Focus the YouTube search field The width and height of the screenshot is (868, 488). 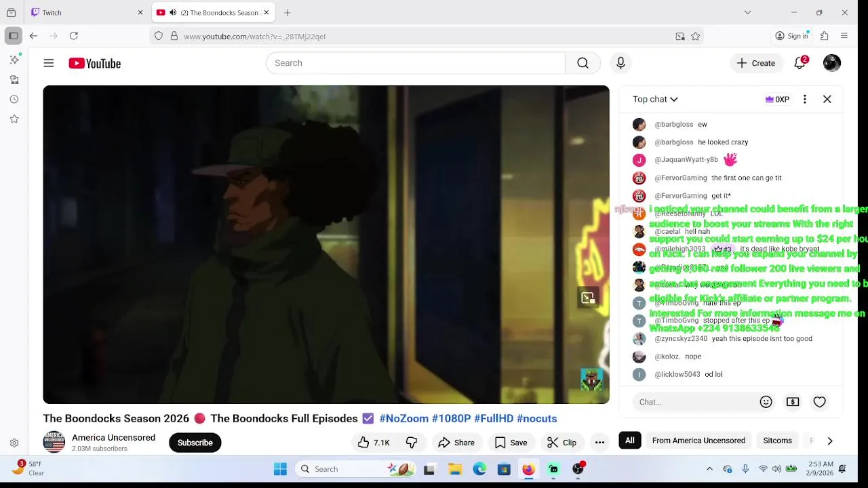415,63
